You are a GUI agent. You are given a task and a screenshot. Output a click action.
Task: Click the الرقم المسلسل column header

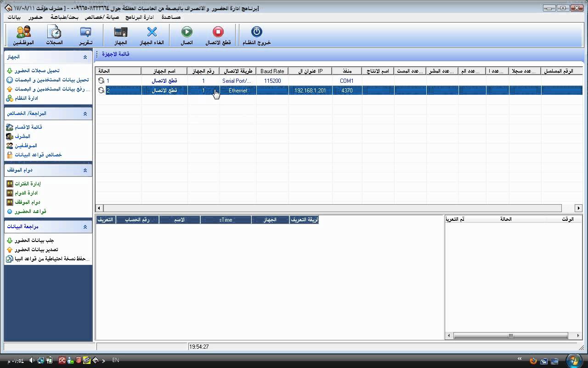(562, 71)
